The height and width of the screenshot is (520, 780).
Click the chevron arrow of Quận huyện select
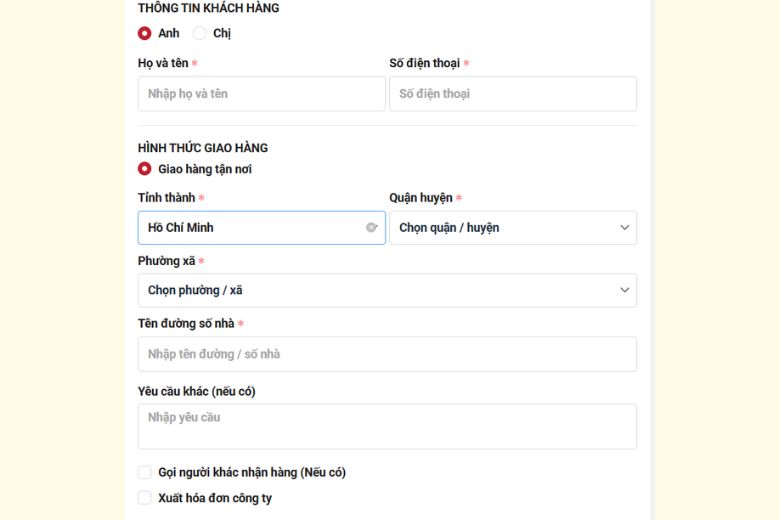(625, 228)
